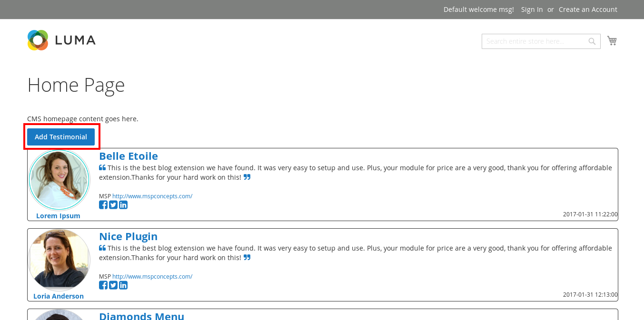Click the Home Page heading

(x=76, y=85)
